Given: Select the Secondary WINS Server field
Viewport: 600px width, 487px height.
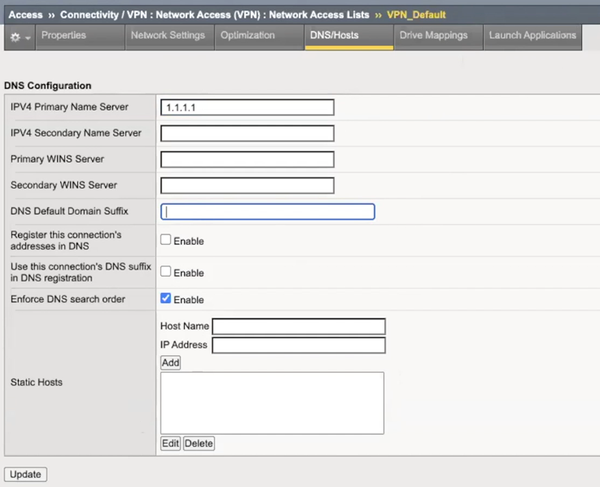Looking at the screenshot, I should point(247,185).
